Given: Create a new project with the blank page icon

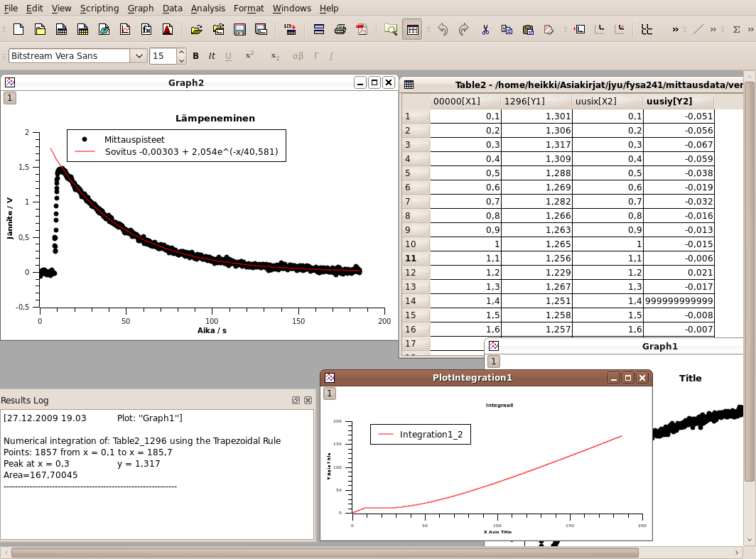Looking at the screenshot, I should 18,30.
